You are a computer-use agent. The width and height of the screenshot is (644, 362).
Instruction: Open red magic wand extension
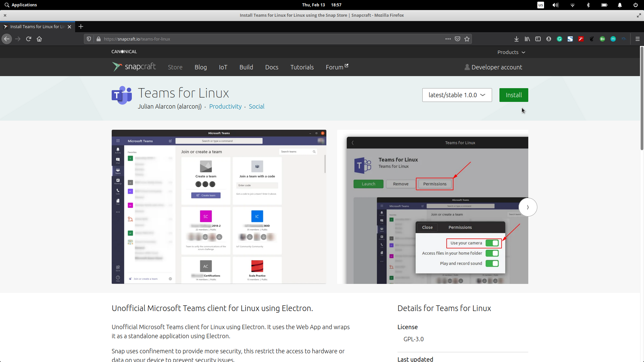581,39
